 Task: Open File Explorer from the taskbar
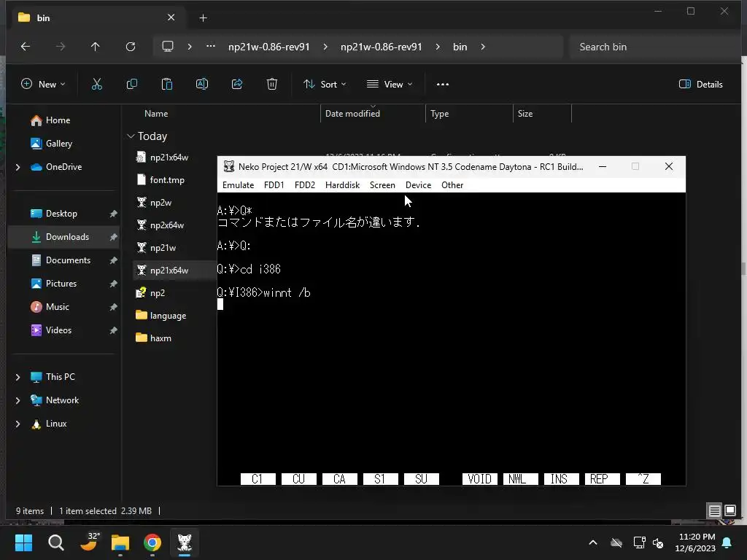(x=120, y=542)
